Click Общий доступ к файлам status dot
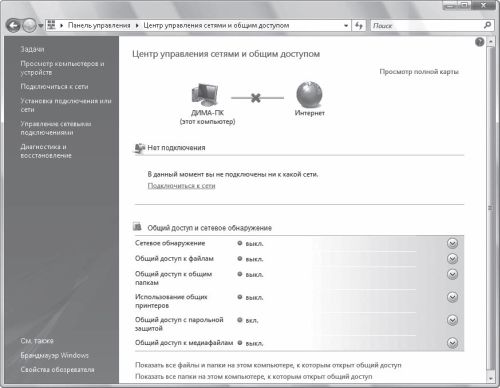This screenshot has width=500, height=388. pos(240,259)
